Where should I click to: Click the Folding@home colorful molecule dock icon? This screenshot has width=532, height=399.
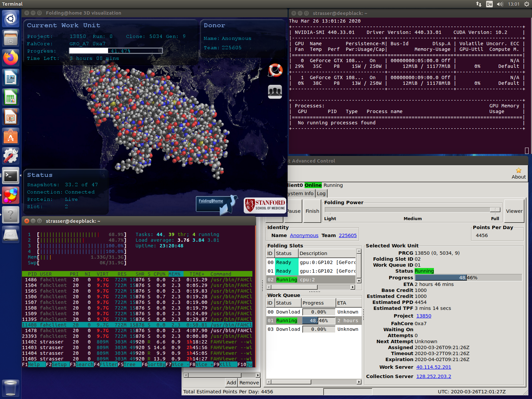pos(11,195)
